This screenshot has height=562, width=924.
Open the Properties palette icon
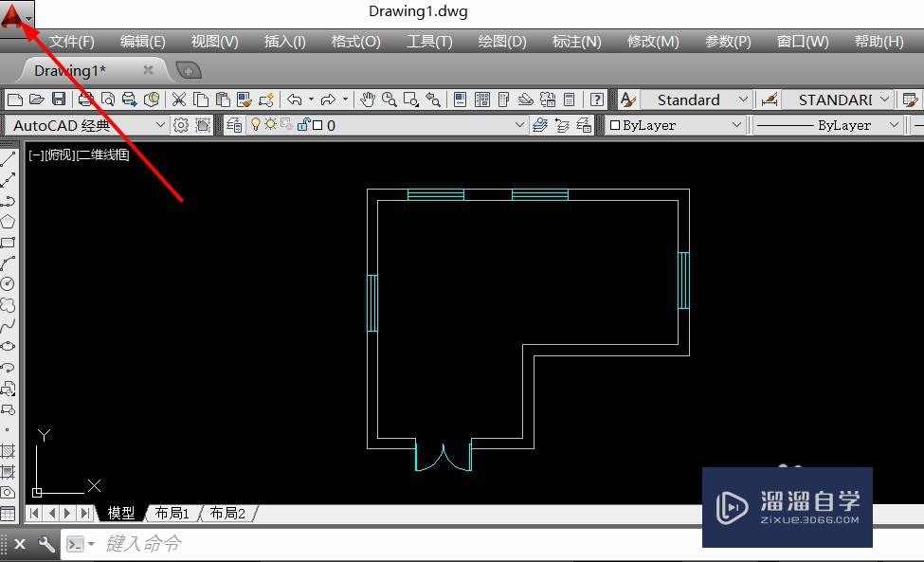coord(461,100)
